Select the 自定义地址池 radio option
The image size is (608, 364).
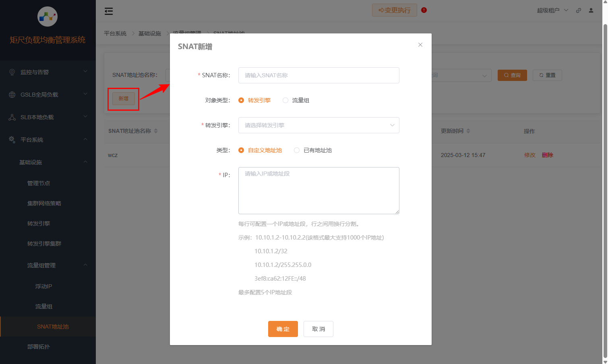(241, 150)
